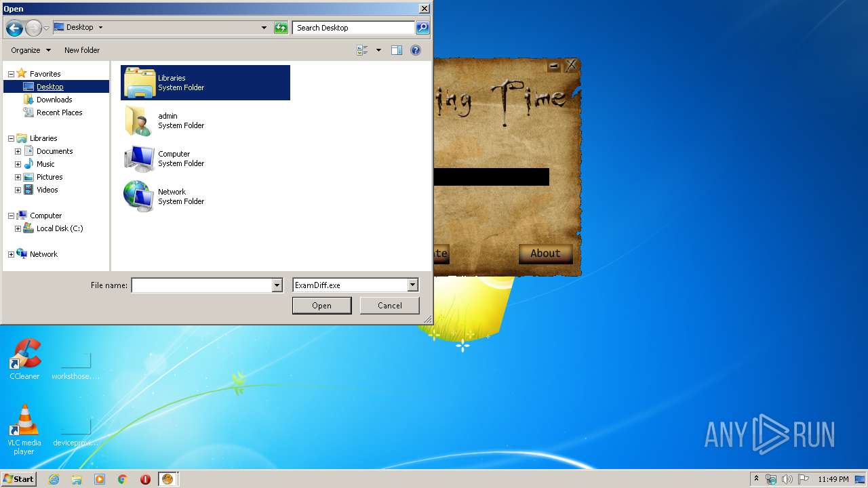Click the Forward arrow in Open dialog
The height and width of the screenshot is (488, 868).
(x=33, y=28)
